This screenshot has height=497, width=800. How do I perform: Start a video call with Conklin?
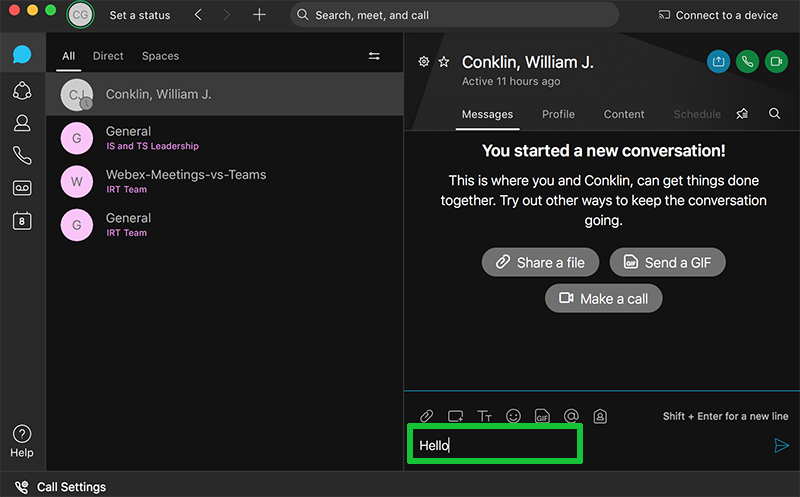coord(776,61)
